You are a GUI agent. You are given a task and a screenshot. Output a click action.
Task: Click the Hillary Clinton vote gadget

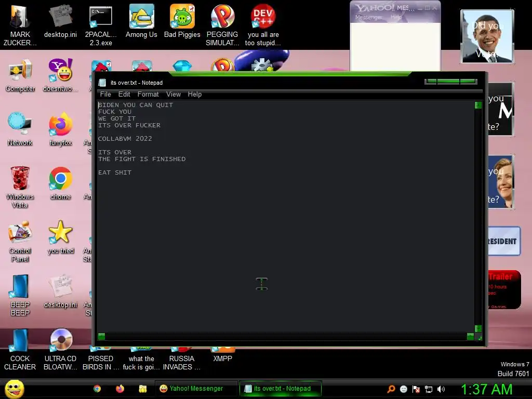(x=501, y=182)
